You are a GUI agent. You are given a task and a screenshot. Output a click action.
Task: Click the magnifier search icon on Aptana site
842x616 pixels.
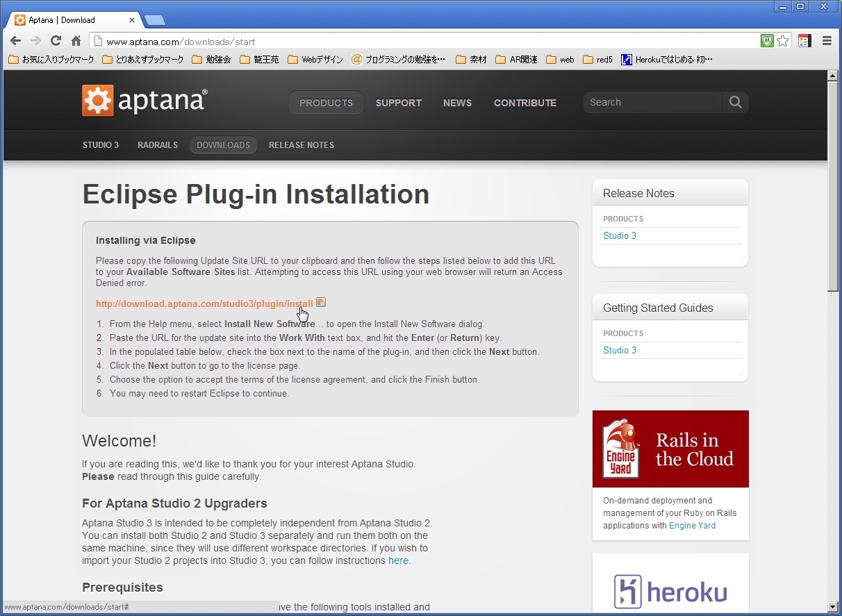[735, 102]
